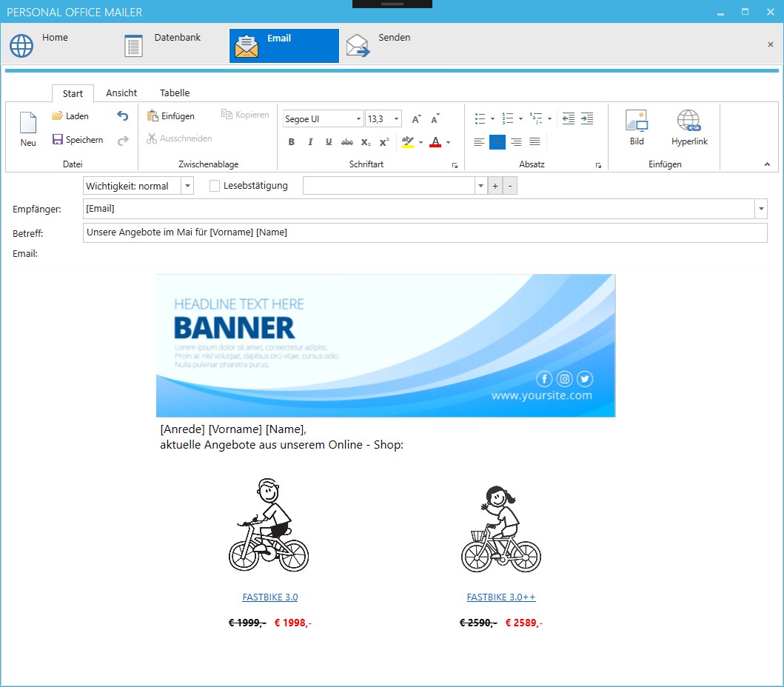Screen dimensions: 784x687
Task: Click the minus remove button
Action: pos(510,186)
